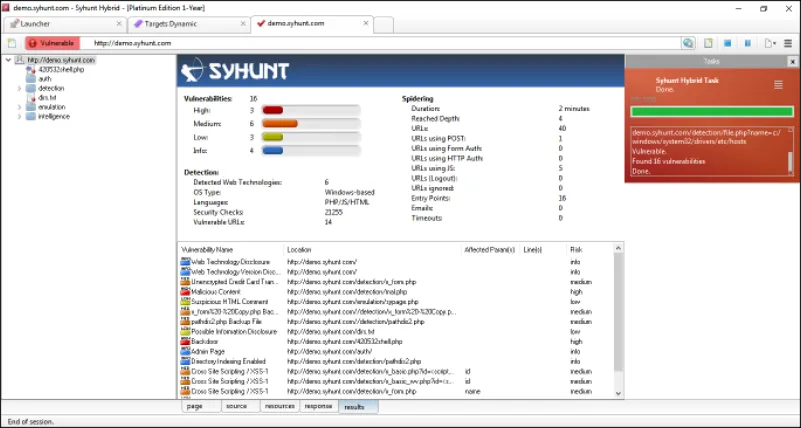Sort by Risk column header
Viewport: 801px width, 428px height.
pyautogui.click(x=590, y=250)
